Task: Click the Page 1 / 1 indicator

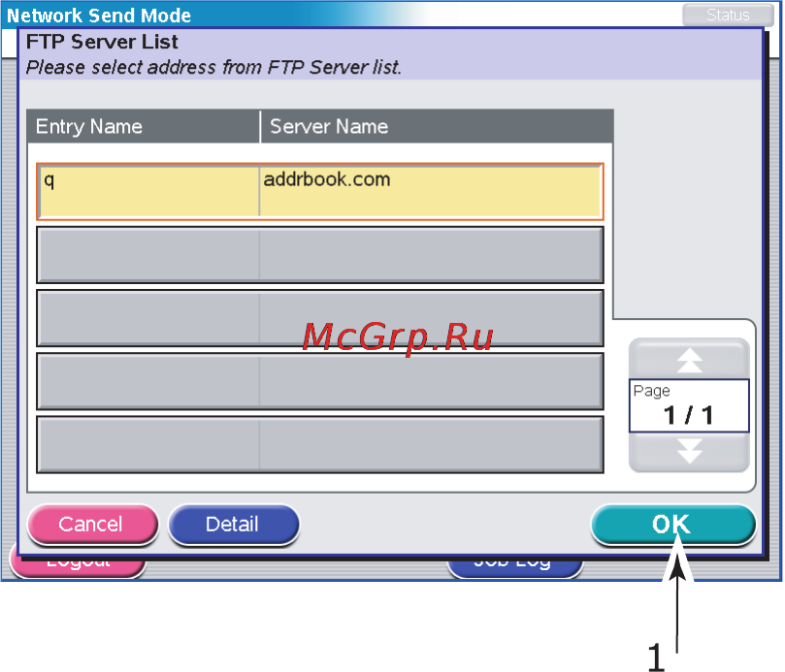Action: (689, 405)
